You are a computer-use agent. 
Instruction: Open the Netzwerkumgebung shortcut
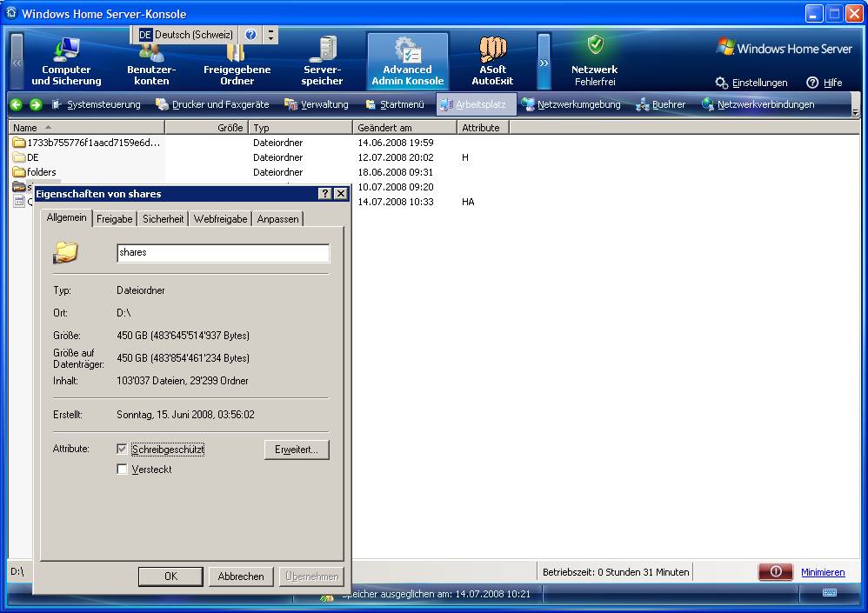[571, 104]
